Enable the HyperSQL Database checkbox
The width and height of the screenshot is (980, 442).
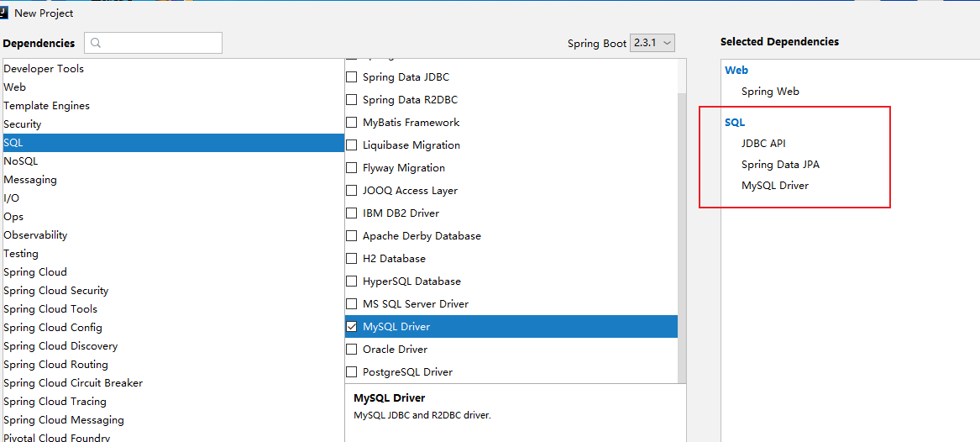coord(351,282)
